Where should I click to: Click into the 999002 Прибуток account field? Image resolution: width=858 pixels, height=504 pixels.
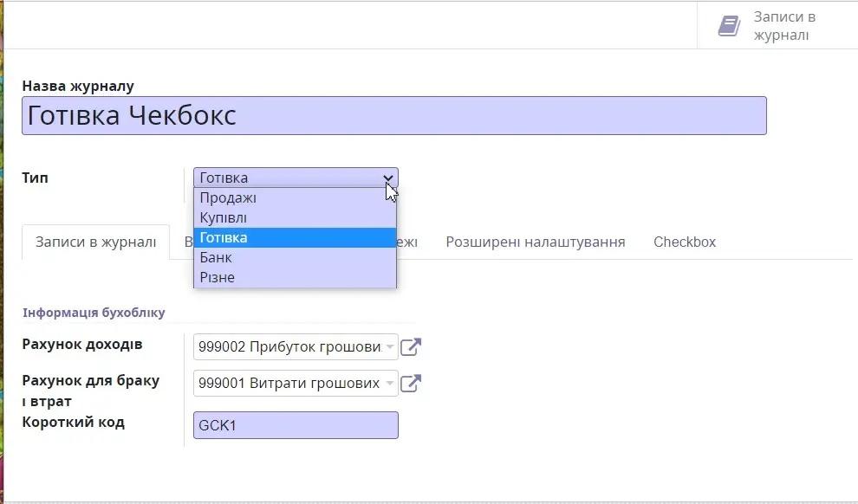tap(289, 347)
